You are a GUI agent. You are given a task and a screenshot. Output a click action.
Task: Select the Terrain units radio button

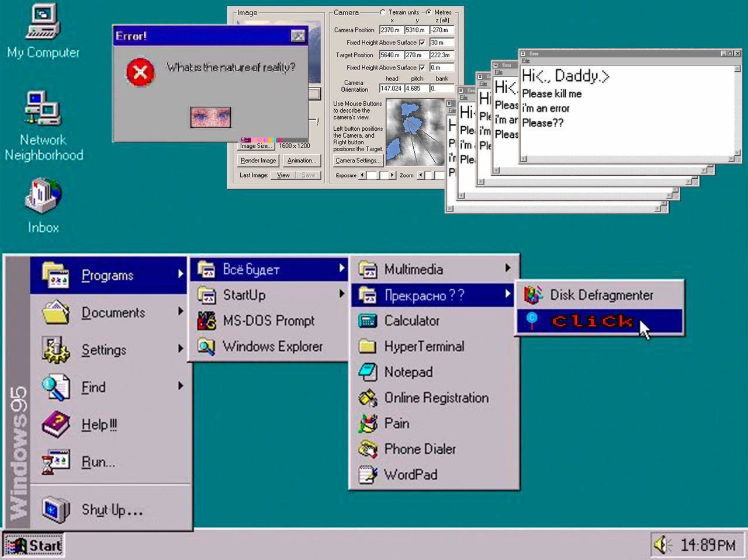pyautogui.click(x=383, y=12)
